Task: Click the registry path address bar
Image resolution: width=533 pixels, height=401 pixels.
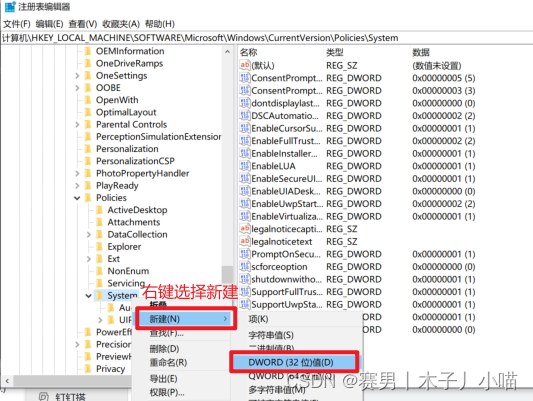Action: tap(266, 38)
